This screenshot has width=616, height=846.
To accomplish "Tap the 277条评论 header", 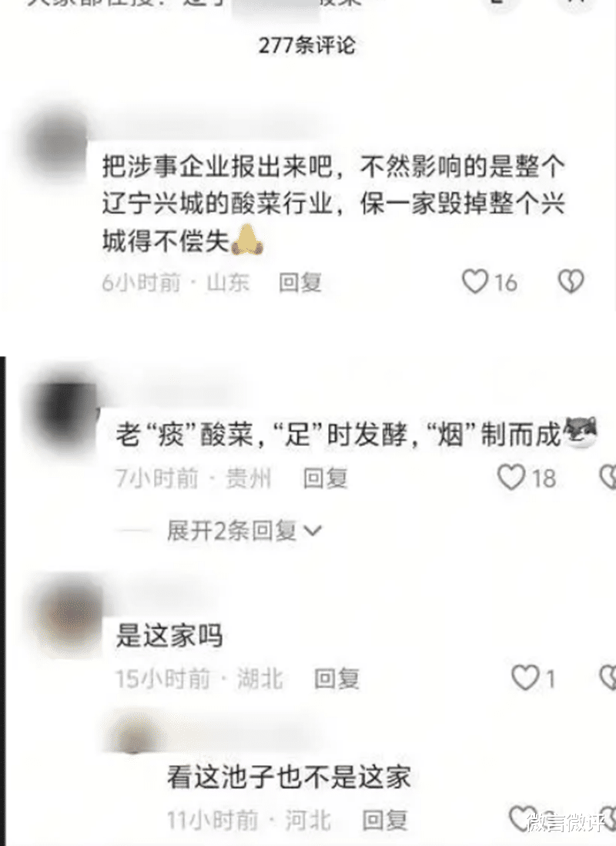I will tap(307, 45).
